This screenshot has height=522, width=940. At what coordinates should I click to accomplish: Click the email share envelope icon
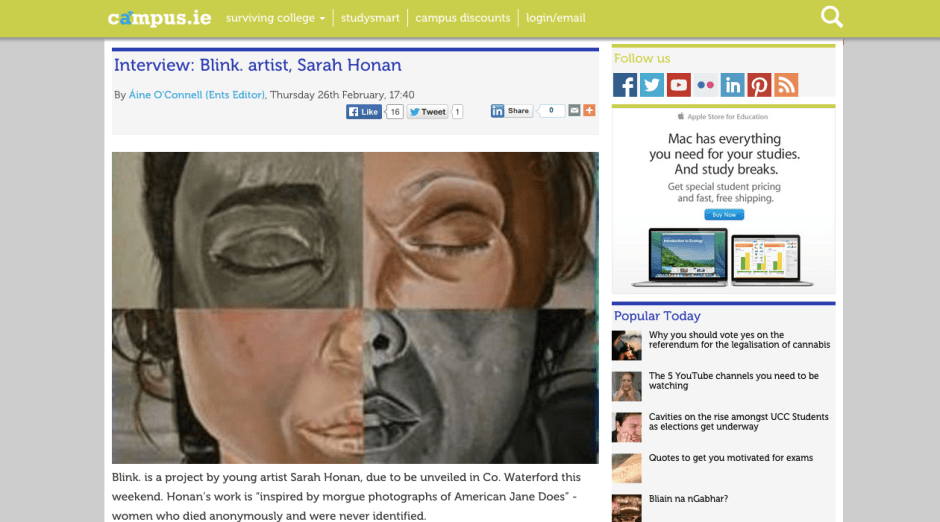575,111
